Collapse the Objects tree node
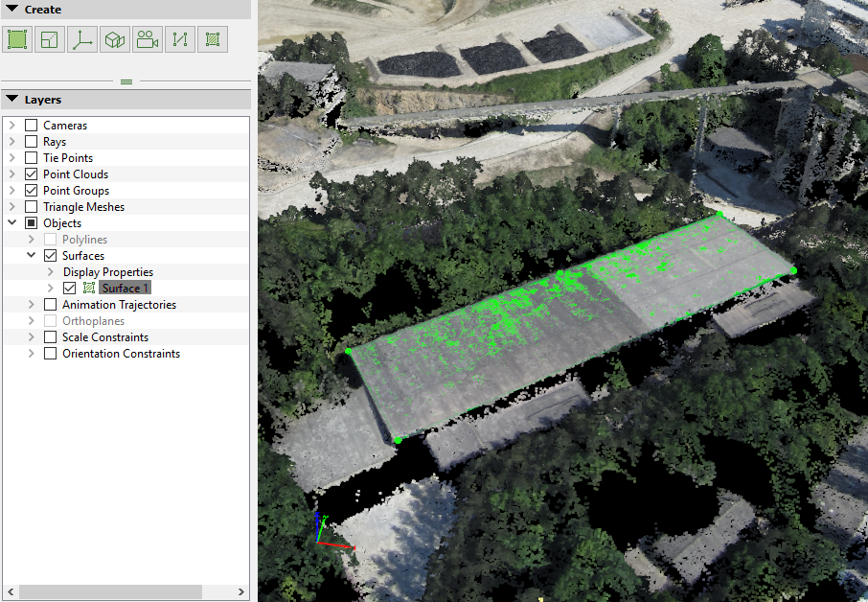The height and width of the screenshot is (602, 868). tap(11, 223)
